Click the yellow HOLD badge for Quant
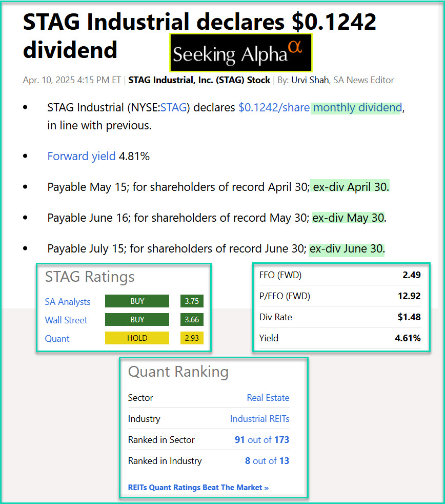 [x=137, y=338]
